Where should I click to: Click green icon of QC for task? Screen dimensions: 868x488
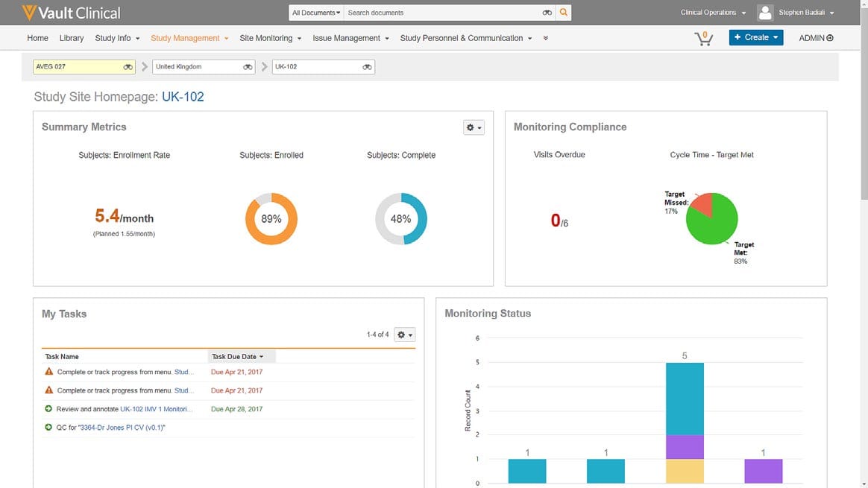click(48, 427)
